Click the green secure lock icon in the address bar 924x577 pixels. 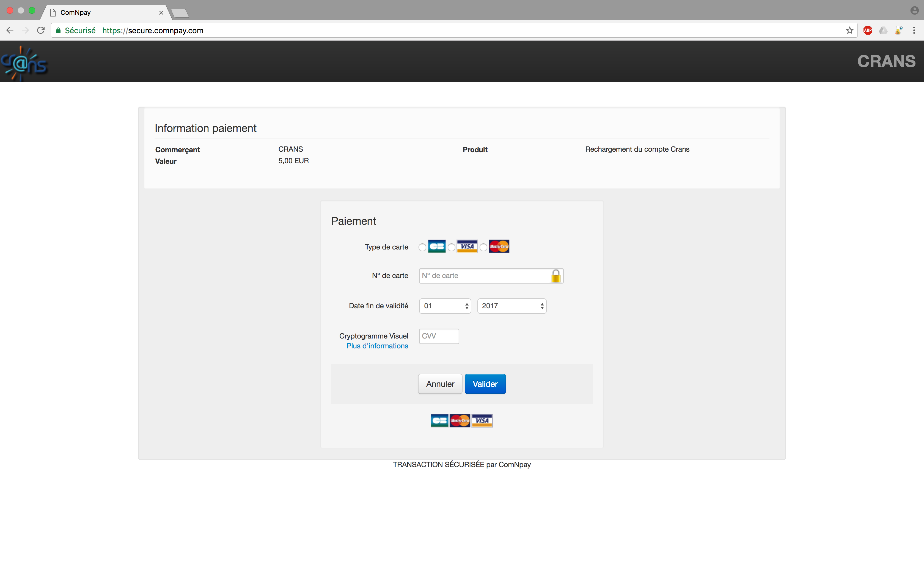pos(58,30)
